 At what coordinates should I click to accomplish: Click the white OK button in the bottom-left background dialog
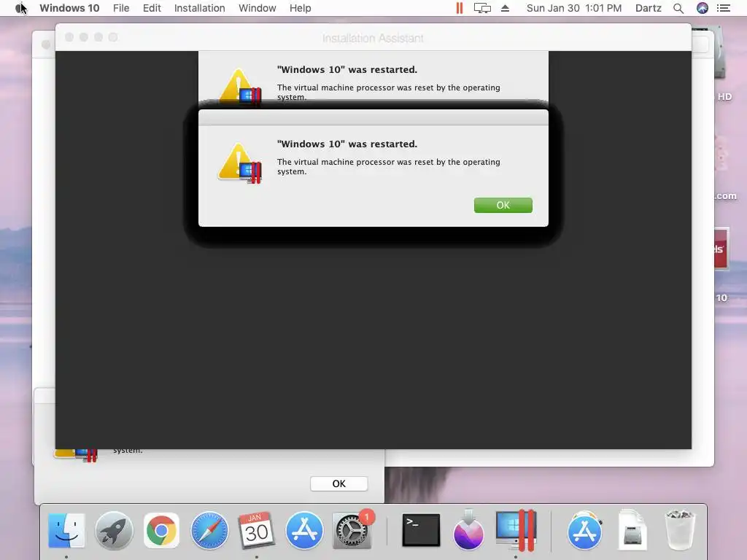pos(338,483)
